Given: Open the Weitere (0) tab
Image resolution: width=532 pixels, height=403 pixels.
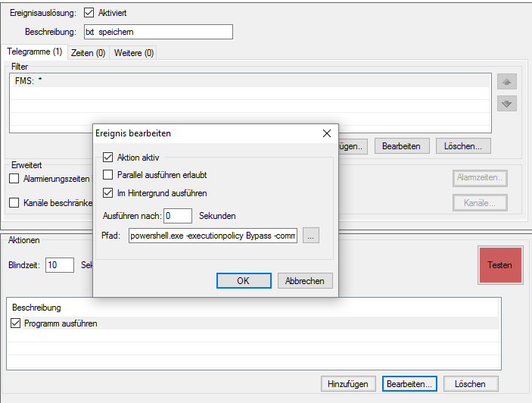Looking at the screenshot, I should (133, 53).
